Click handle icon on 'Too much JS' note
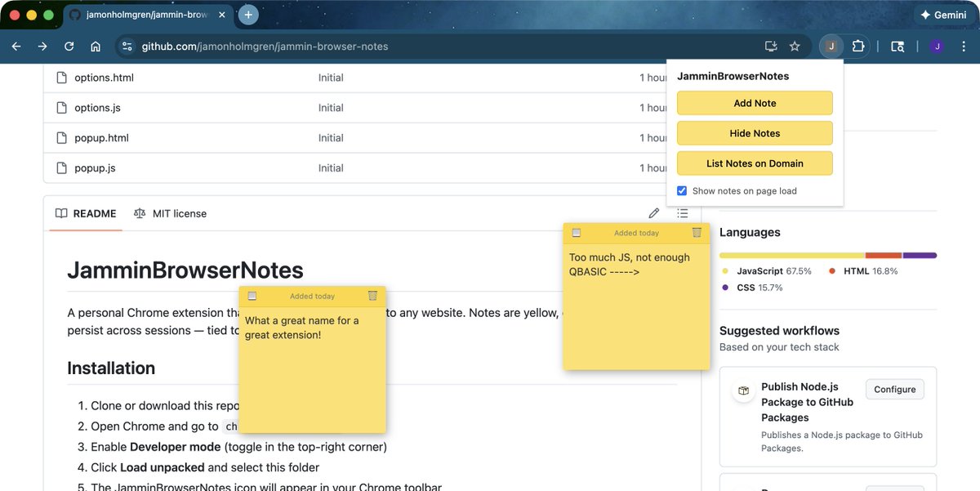Viewport: 980px width, 491px height. [577, 233]
